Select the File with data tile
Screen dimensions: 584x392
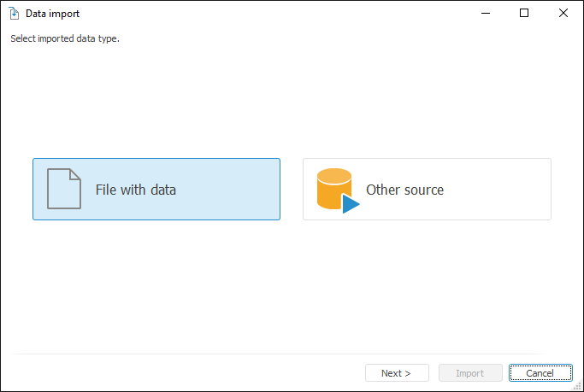[x=156, y=189]
